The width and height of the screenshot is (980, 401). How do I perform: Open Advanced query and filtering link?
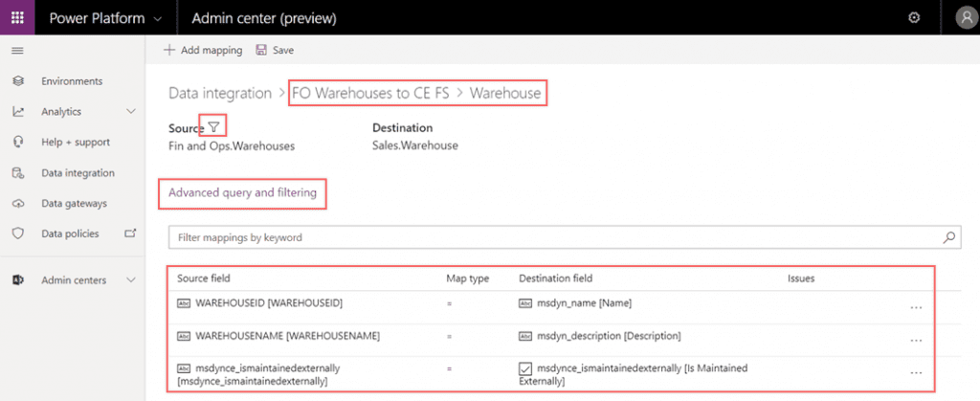[242, 193]
